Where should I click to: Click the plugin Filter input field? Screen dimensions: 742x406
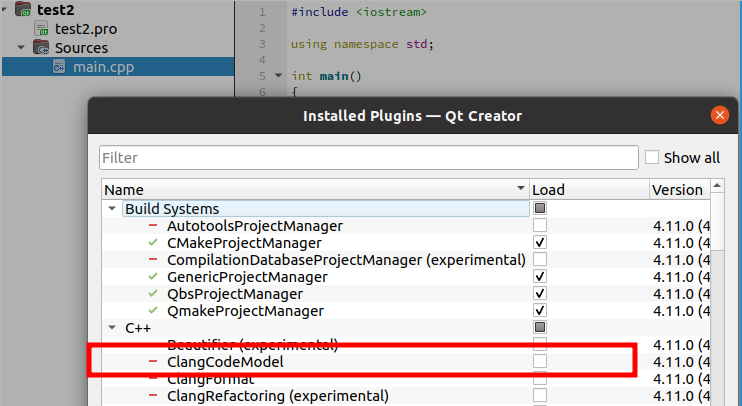click(369, 158)
